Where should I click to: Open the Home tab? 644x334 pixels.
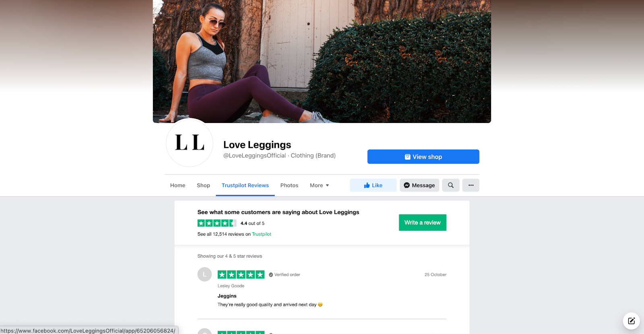click(178, 185)
